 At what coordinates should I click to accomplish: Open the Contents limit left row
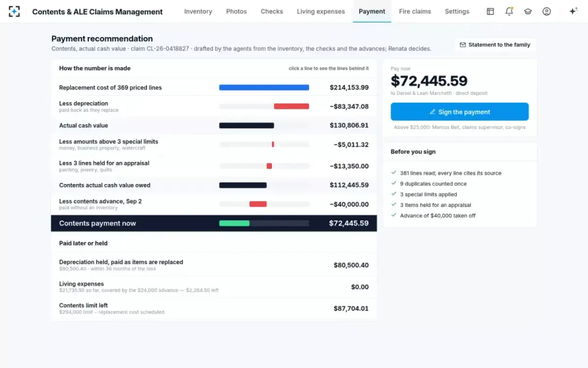point(214,309)
